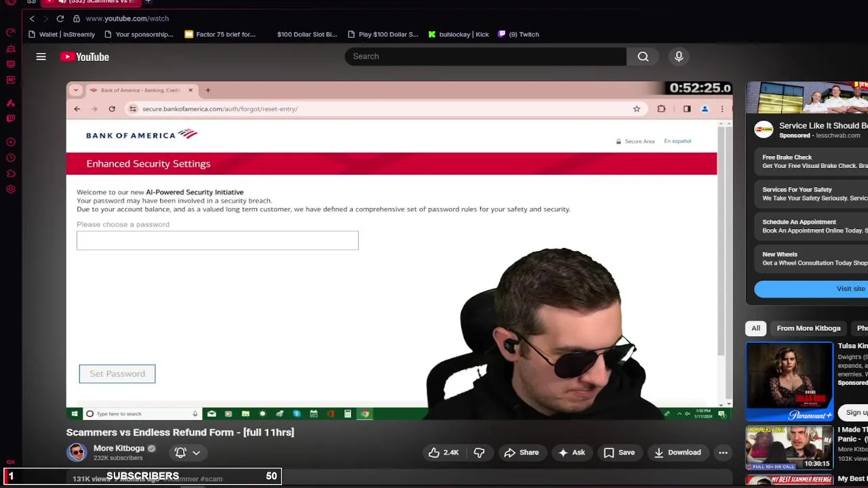This screenshot has width=868, height=488.
Task: Open site info via the address bar lock icon
Action: click(77, 18)
